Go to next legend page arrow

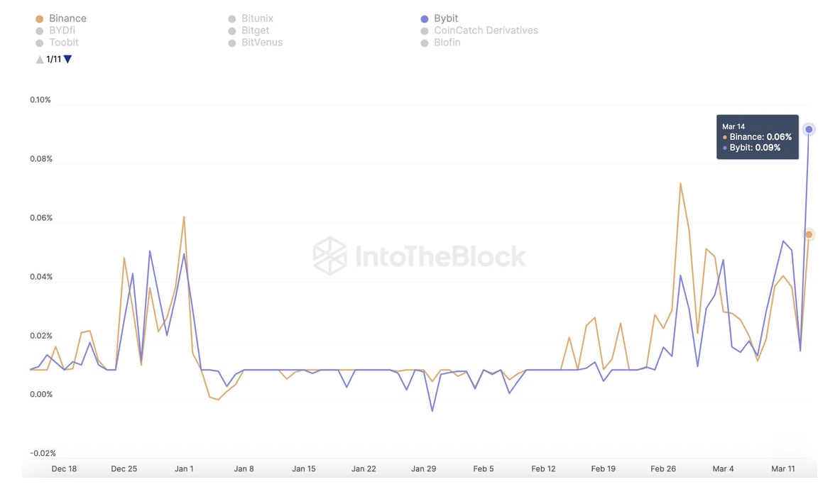pos(68,60)
